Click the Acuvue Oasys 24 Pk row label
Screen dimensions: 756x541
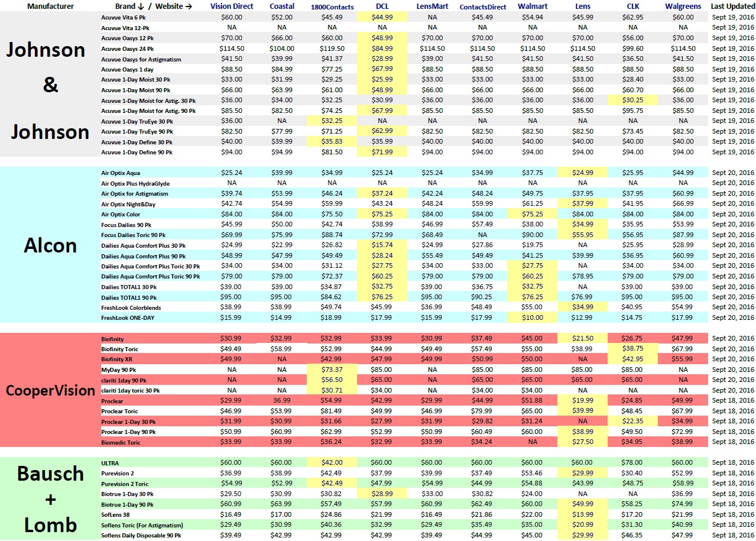[128, 48]
